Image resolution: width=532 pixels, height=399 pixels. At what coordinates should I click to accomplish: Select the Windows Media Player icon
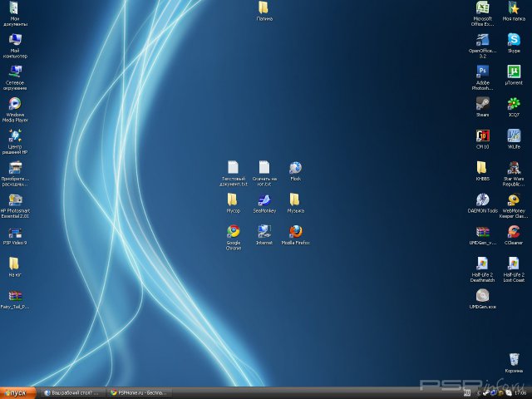(x=15, y=104)
